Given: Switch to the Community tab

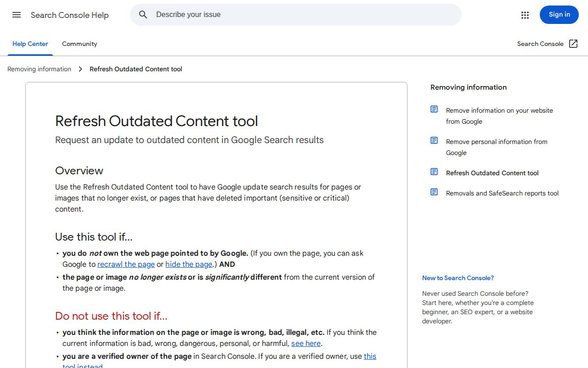Looking at the screenshot, I should point(79,44).
